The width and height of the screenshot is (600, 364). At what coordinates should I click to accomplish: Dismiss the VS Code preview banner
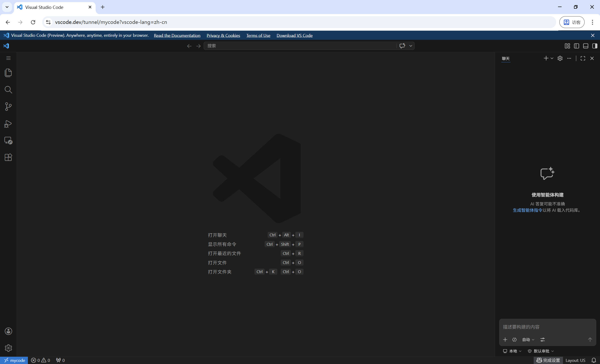pyautogui.click(x=593, y=36)
